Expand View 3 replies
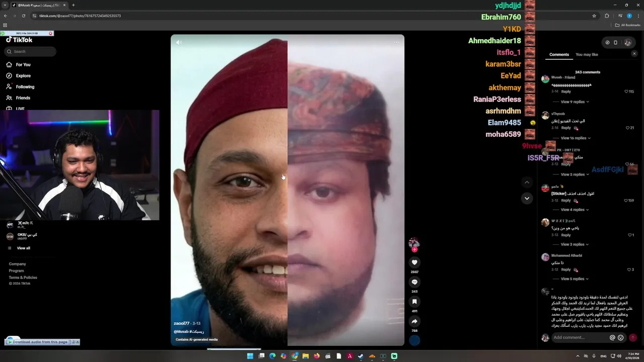 click(x=575, y=244)
